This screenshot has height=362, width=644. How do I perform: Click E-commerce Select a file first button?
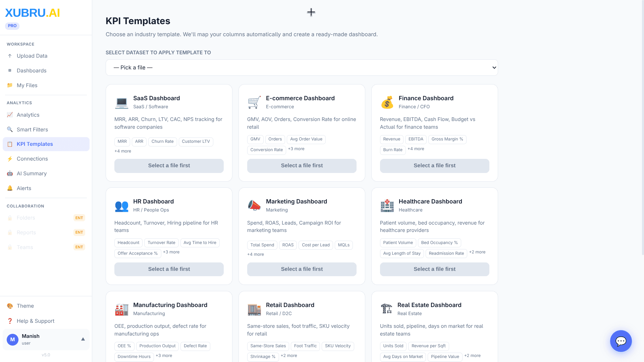(302, 166)
